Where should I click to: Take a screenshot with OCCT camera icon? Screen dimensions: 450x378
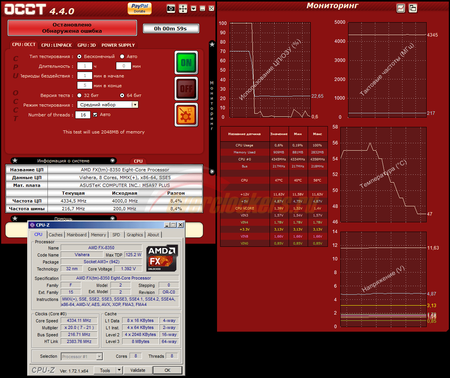tap(171, 9)
